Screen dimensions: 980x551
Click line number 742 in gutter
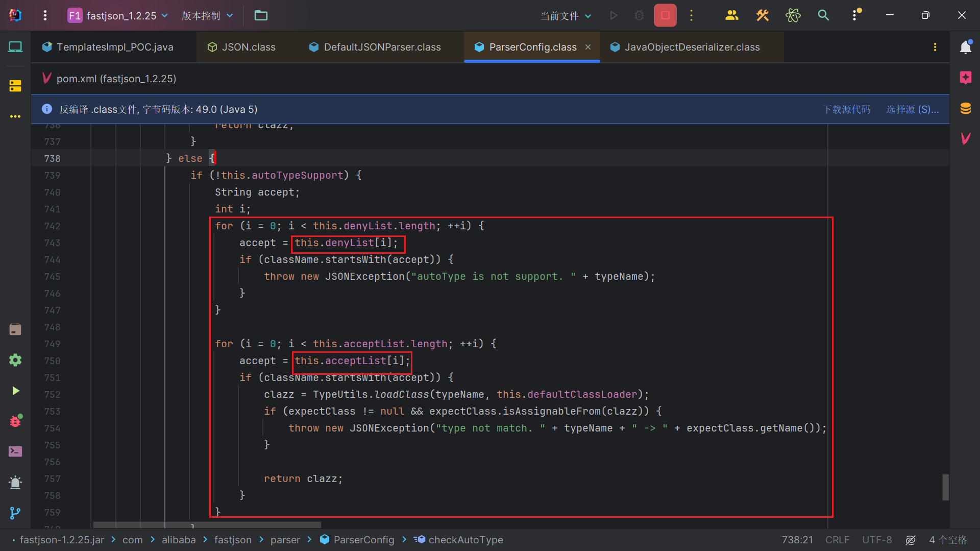point(52,226)
